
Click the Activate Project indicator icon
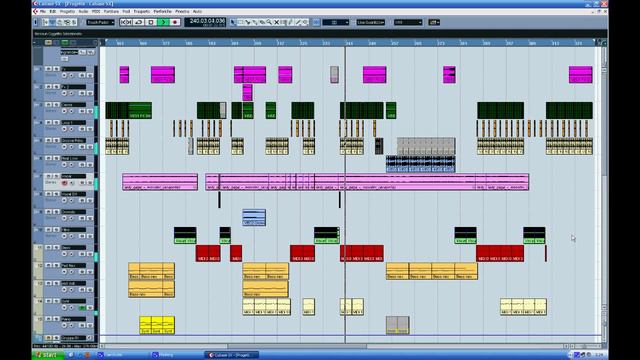pyautogui.click(x=35, y=22)
